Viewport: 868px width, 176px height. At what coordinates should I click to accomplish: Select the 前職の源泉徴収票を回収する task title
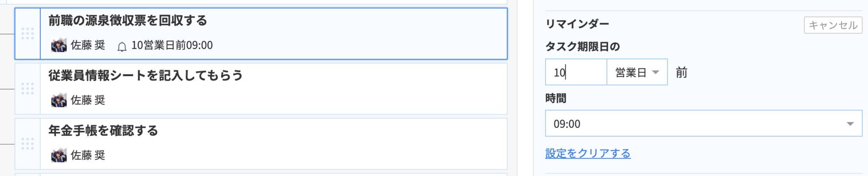(128, 20)
